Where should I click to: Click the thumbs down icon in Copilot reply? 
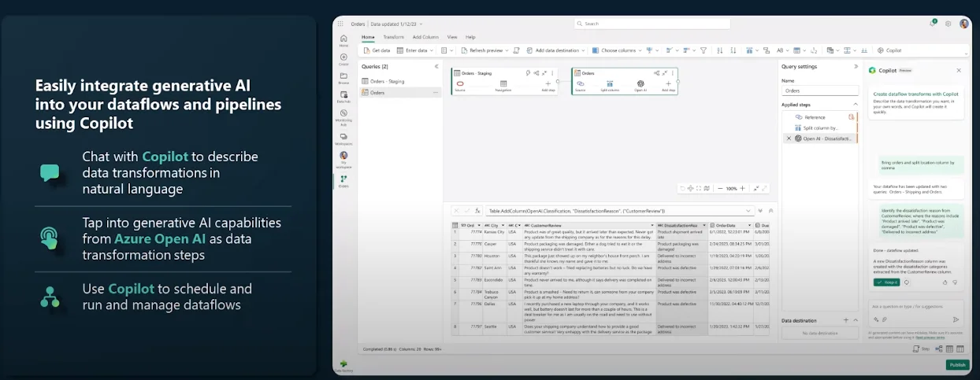[954, 282]
